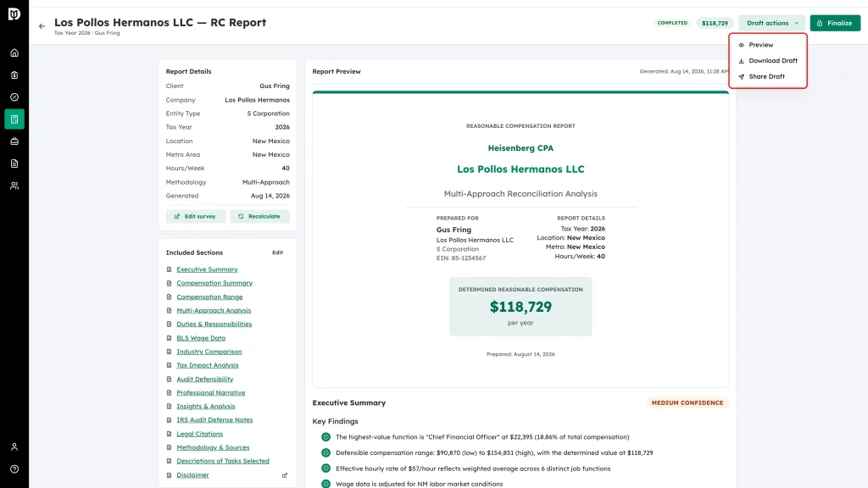Open the user profile icon in the sidebar

click(x=14, y=447)
